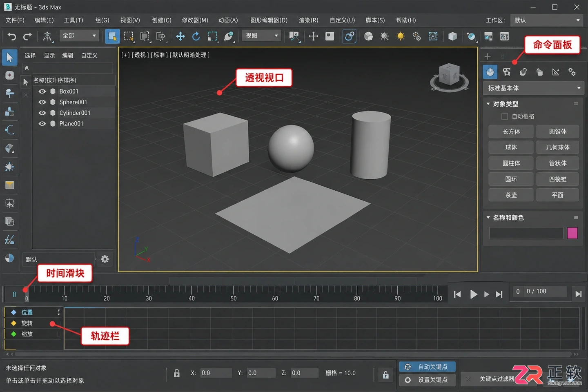Hide Plane001 with its eye icon
The width and height of the screenshot is (588, 392).
tap(42, 123)
